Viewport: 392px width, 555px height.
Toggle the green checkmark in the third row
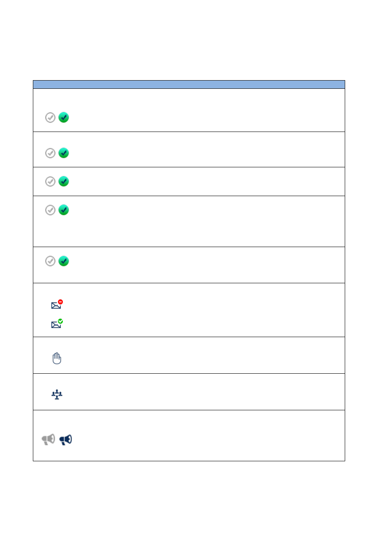64,181
